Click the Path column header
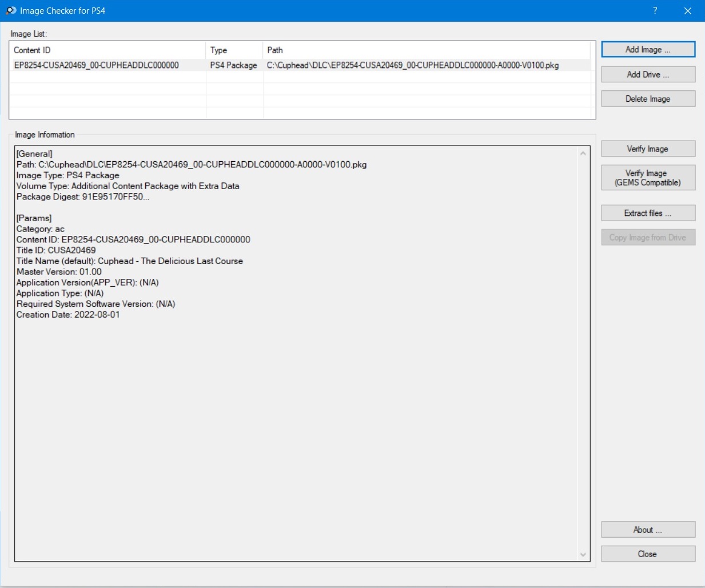This screenshot has height=588, width=705. [x=427, y=50]
